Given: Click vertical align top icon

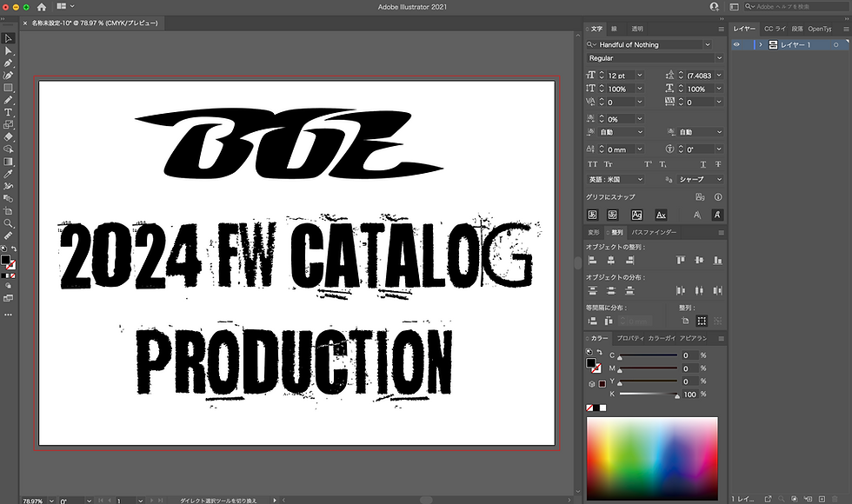Looking at the screenshot, I should click(x=680, y=261).
